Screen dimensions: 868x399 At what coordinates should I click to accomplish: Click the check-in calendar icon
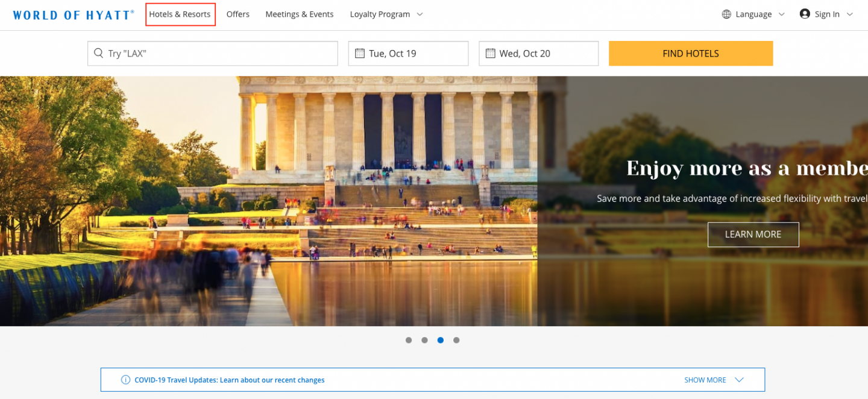(x=360, y=54)
